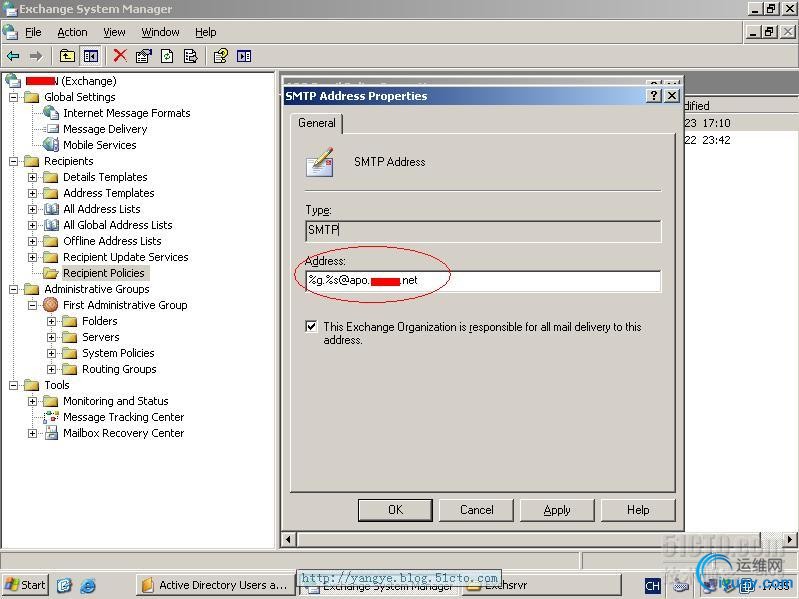Open the Properties toolbar icon
This screenshot has width=799, height=599.
(x=144, y=56)
